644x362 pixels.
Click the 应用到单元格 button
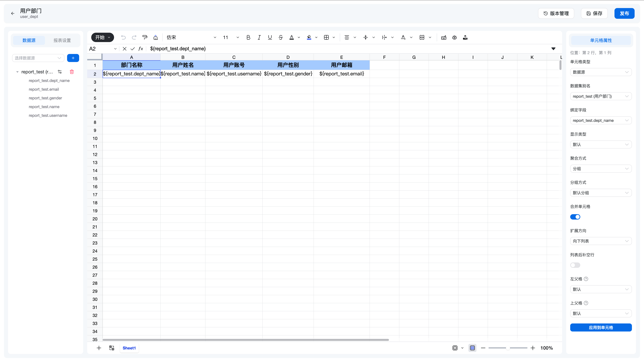pyautogui.click(x=601, y=327)
